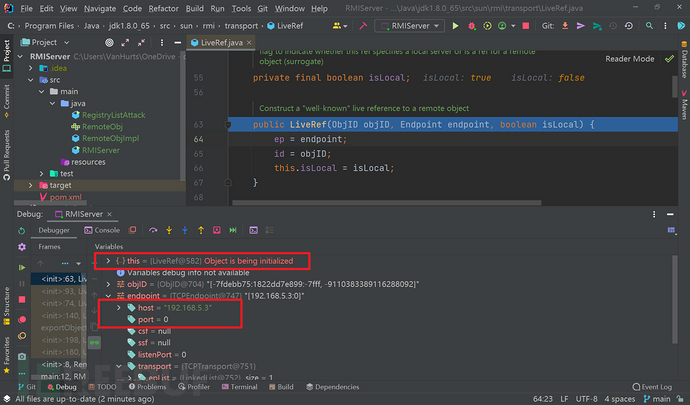This screenshot has height=405, width=690.
Task: Switch to the Console tab
Action: coord(102,230)
